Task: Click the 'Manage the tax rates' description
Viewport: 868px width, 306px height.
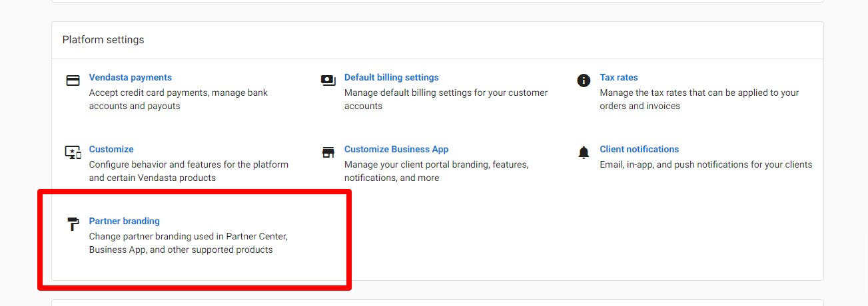Action: (x=699, y=99)
